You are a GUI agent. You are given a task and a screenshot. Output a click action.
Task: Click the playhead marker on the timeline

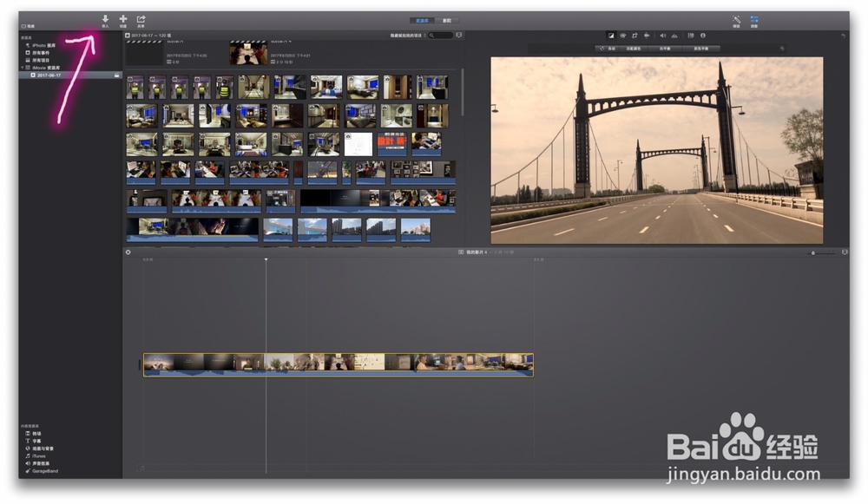pos(266,259)
